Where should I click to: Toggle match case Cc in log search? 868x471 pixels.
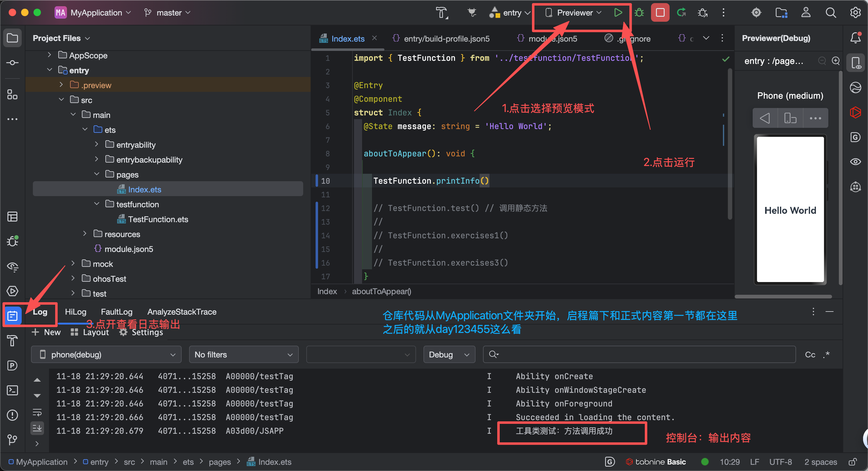(810, 354)
